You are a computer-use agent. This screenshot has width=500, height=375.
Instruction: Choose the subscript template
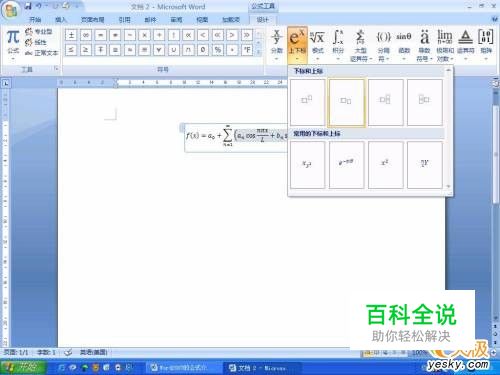click(346, 102)
